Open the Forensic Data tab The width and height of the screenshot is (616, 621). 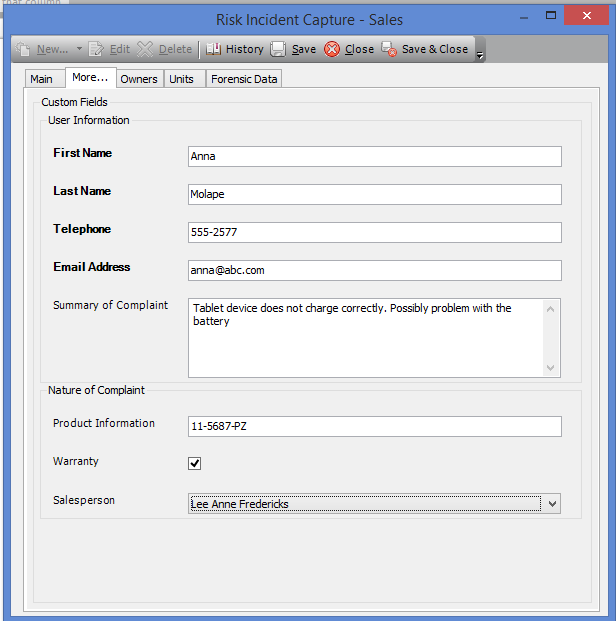click(244, 79)
